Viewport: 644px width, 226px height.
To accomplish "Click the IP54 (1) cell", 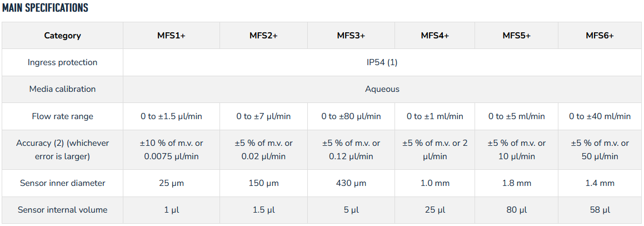I will [x=382, y=62].
